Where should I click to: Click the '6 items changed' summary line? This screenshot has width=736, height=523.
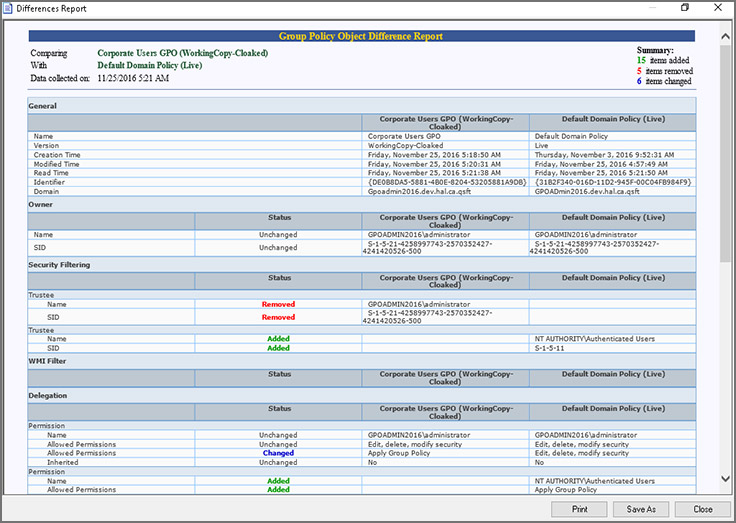[664, 81]
